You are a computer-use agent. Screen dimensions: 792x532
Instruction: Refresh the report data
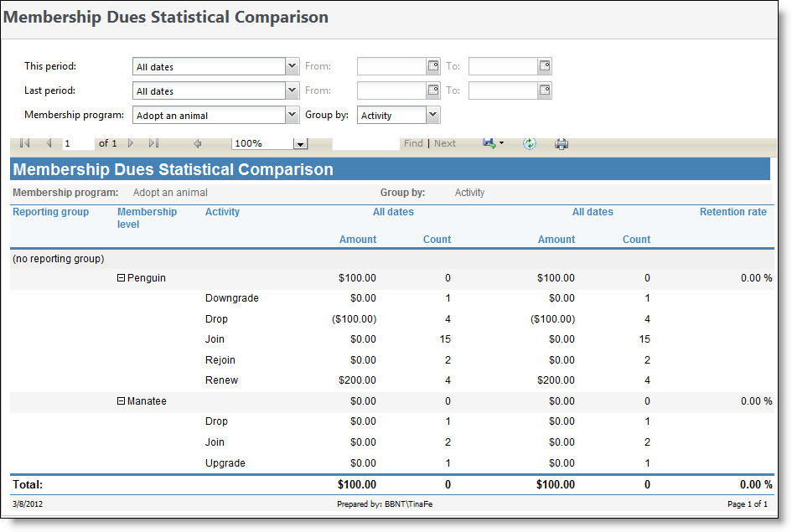pos(529,143)
